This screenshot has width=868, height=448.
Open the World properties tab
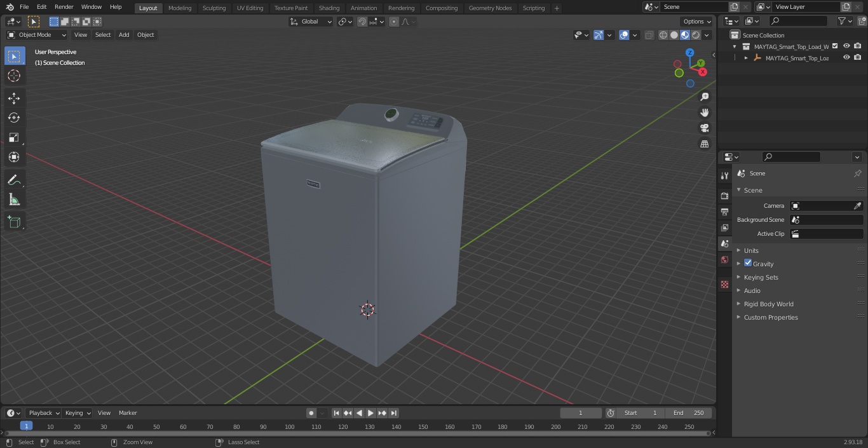click(724, 259)
